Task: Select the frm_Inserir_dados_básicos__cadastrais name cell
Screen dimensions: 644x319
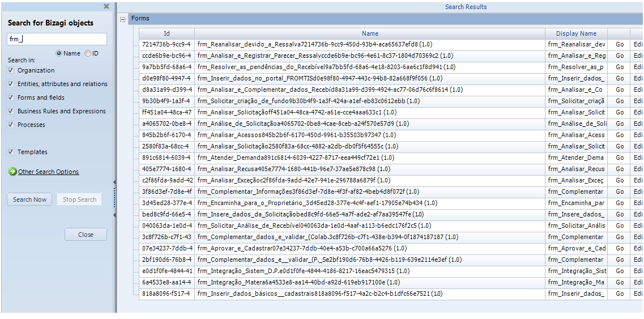Action: (x=370, y=294)
